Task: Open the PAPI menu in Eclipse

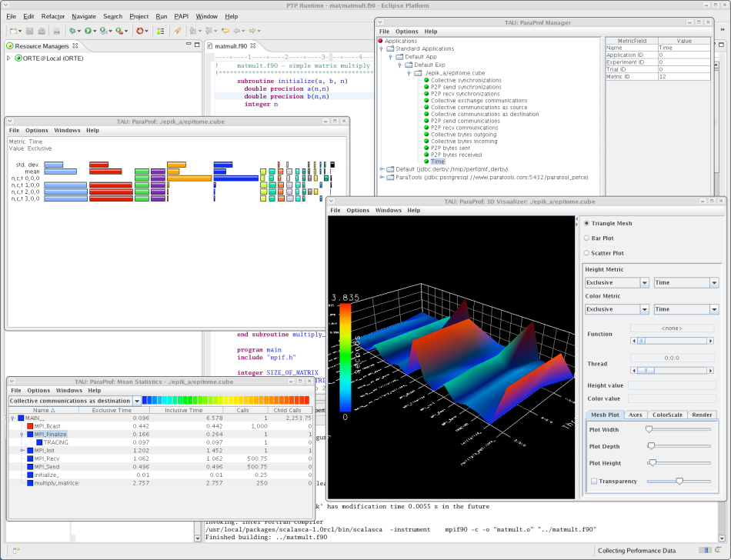Action: (182, 16)
